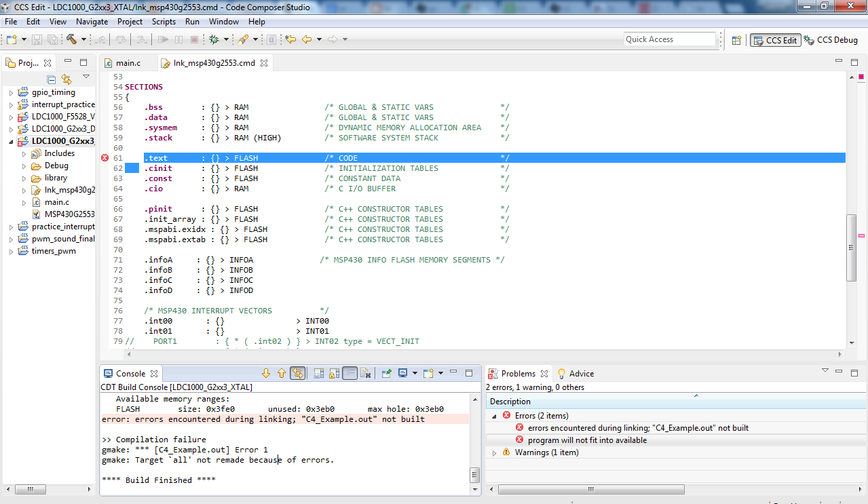Click the Clear Console icon

[x=365, y=373]
